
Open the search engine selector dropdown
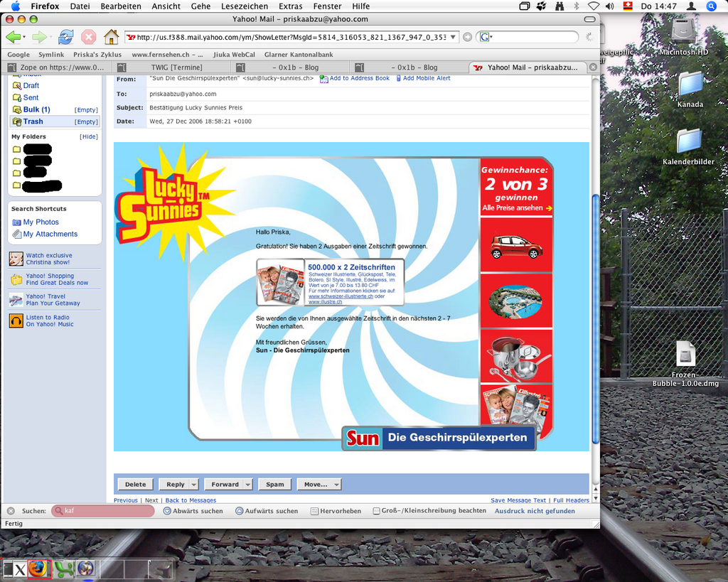click(486, 37)
